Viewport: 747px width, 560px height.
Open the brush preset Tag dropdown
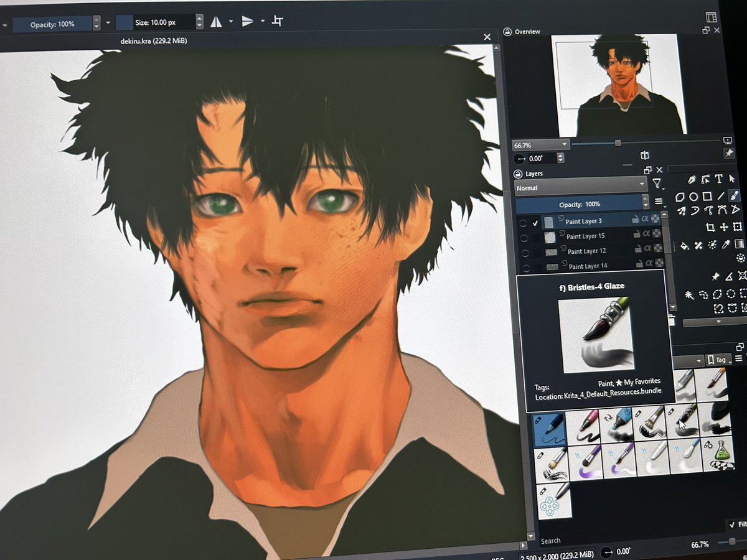pyautogui.click(x=719, y=360)
